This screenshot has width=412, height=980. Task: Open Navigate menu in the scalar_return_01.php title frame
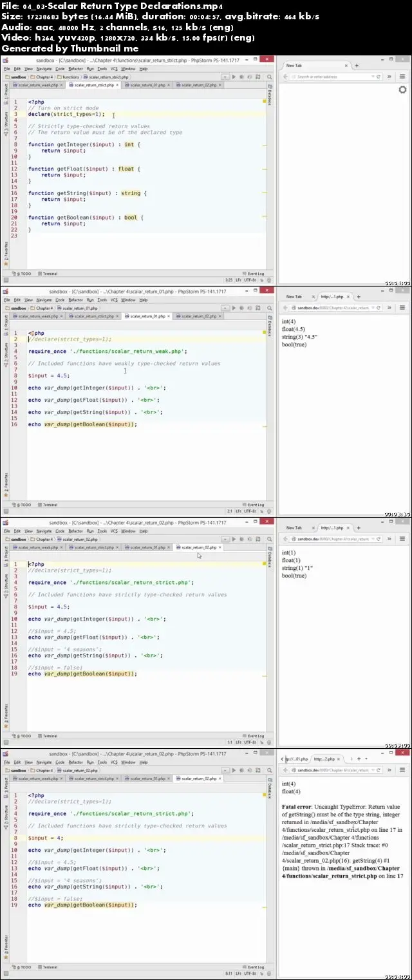[44, 299]
